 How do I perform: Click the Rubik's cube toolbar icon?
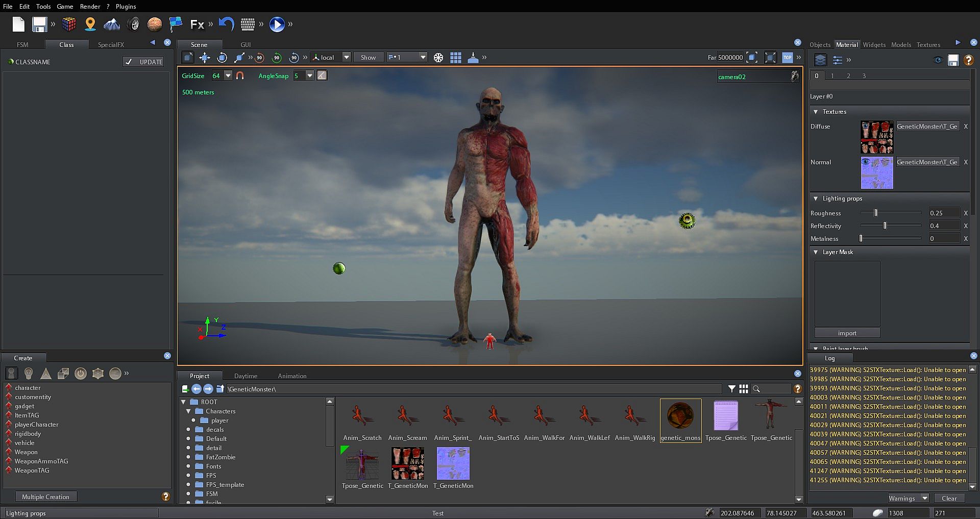pyautogui.click(x=69, y=24)
